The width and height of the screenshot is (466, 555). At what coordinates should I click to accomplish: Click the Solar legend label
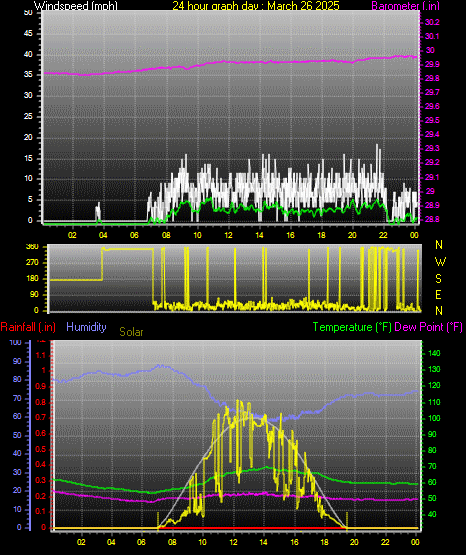[x=131, y=332]
